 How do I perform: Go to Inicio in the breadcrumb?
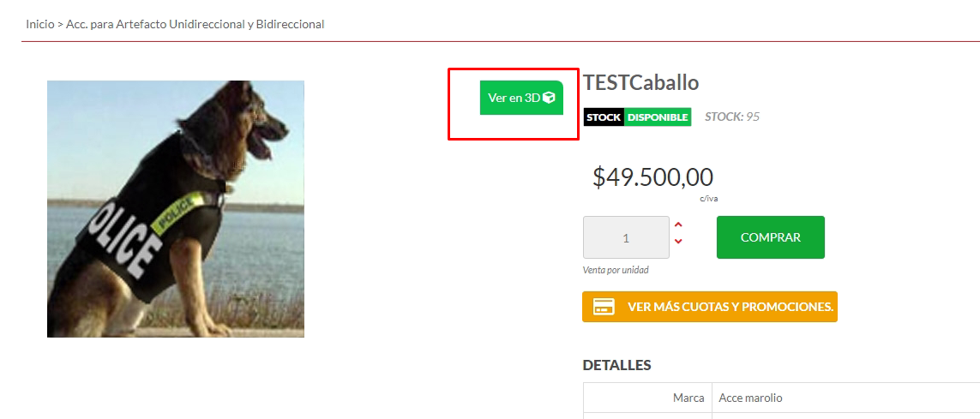point(40,24)
